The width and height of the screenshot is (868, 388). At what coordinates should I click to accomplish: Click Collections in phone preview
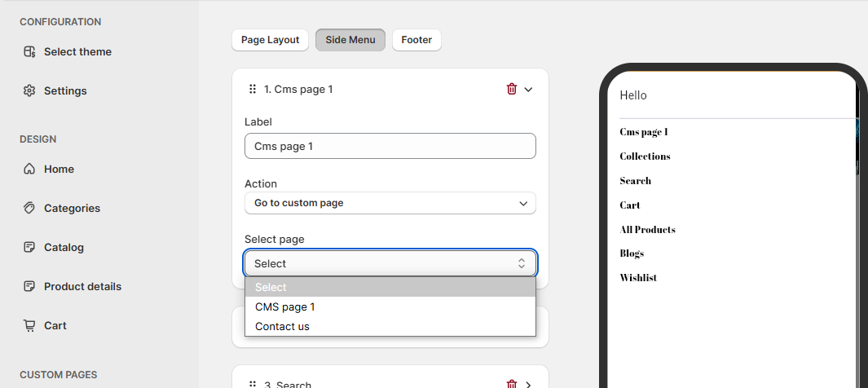(645, 157)
